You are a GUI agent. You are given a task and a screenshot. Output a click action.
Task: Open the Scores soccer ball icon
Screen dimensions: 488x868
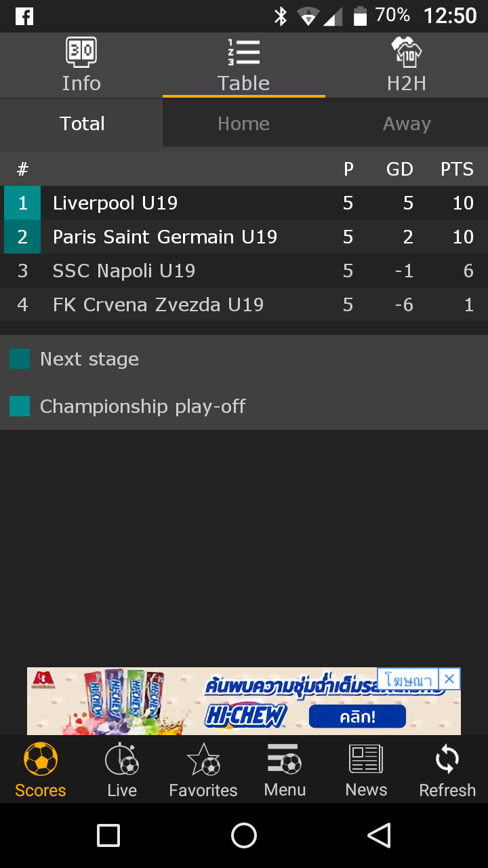point(41,759)
